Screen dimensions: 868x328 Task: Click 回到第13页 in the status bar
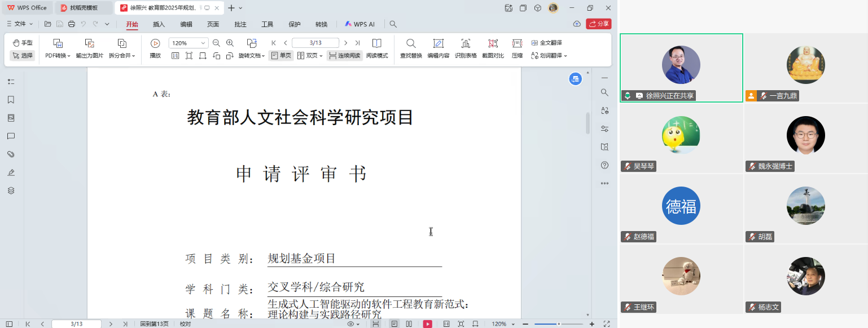[x=154, y=324]
